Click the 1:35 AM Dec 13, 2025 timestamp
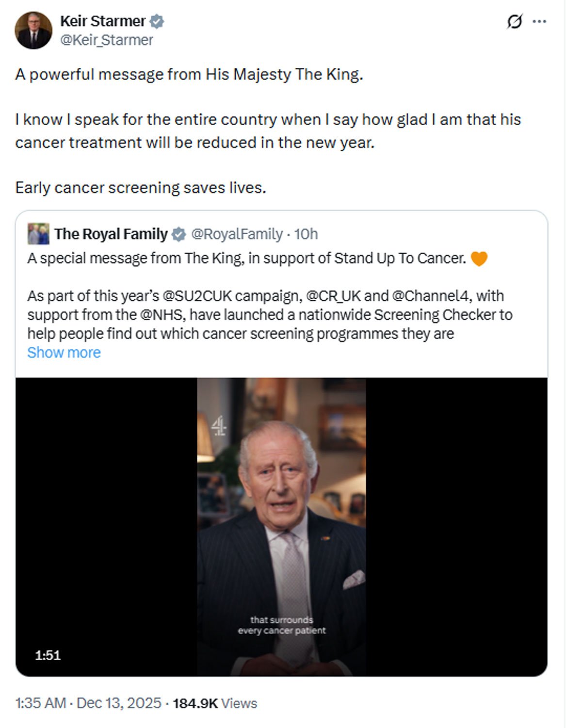This screenshot has width=582, height=728. point(88,703)
